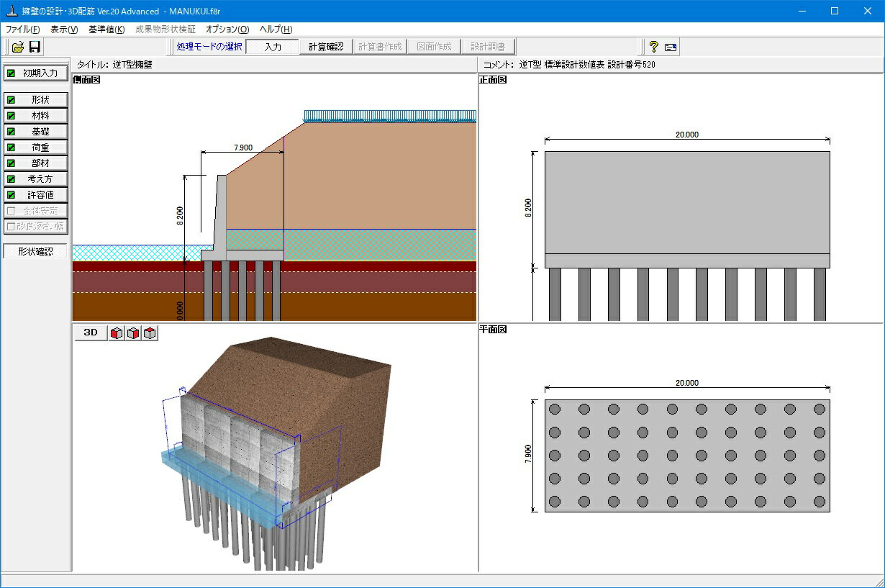This screenshot has height=588, width=885.
Task: Open the 考え方 input section
Action: (36, 178)
